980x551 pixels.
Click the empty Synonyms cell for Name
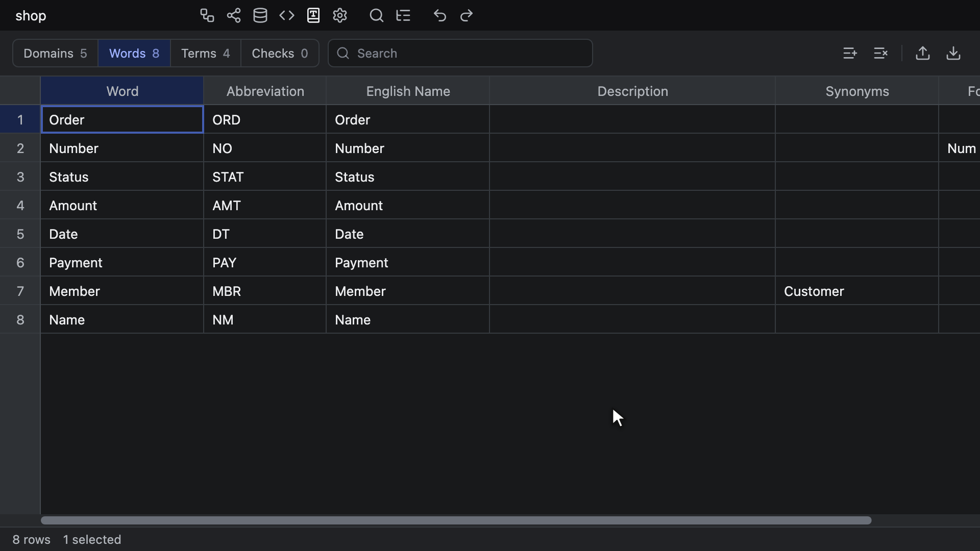(x=857, y=319)
